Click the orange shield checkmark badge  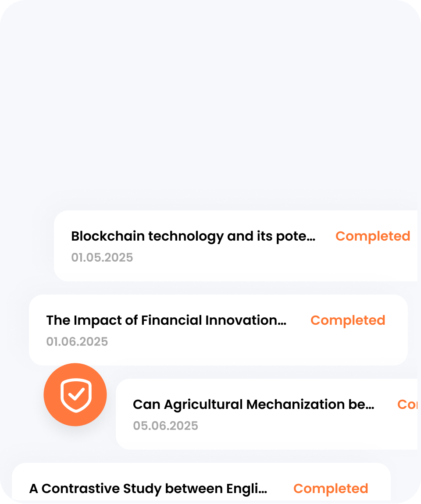pyautogui.click(x=75, y=395)
